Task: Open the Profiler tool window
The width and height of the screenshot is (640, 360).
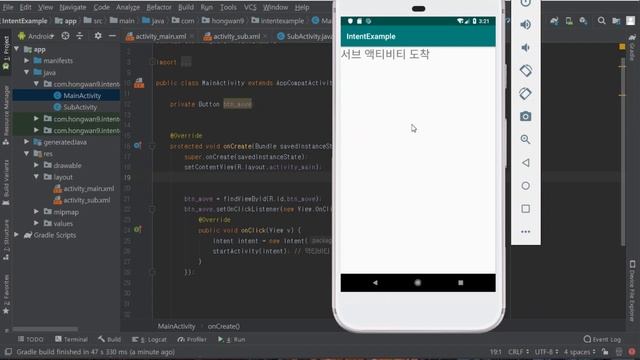Action: 192,339
